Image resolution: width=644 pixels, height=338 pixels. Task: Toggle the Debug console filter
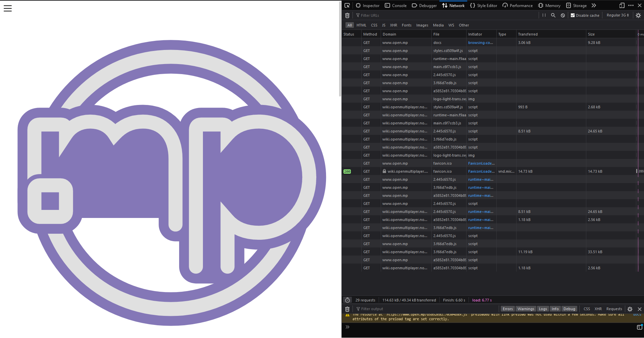(x=569, y=309)
